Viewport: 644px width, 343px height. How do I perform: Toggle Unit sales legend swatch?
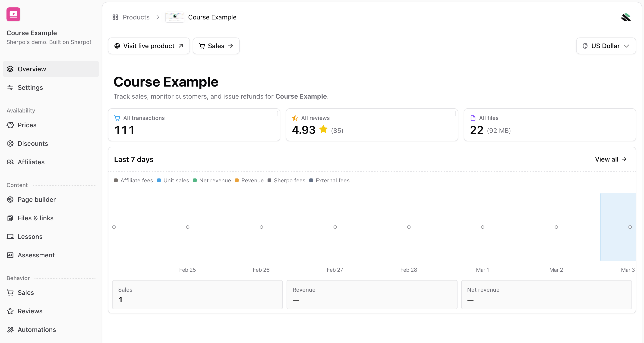pos(159,180)
